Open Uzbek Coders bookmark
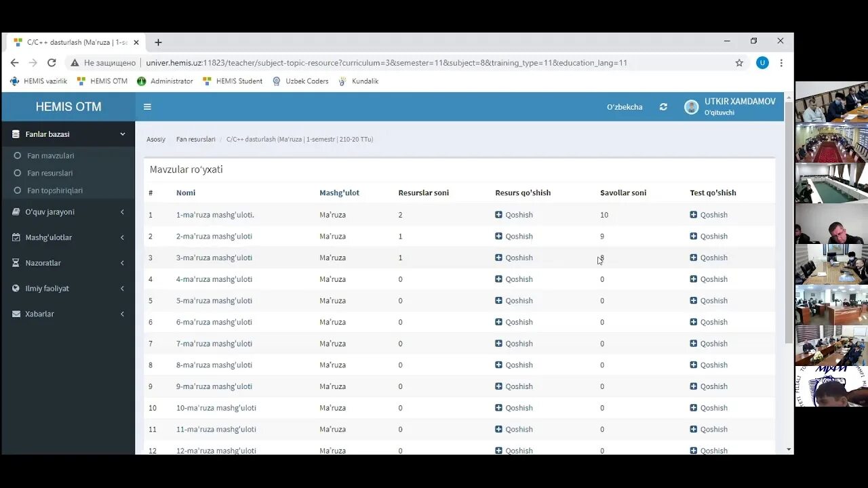 click(x=300, y=81)
